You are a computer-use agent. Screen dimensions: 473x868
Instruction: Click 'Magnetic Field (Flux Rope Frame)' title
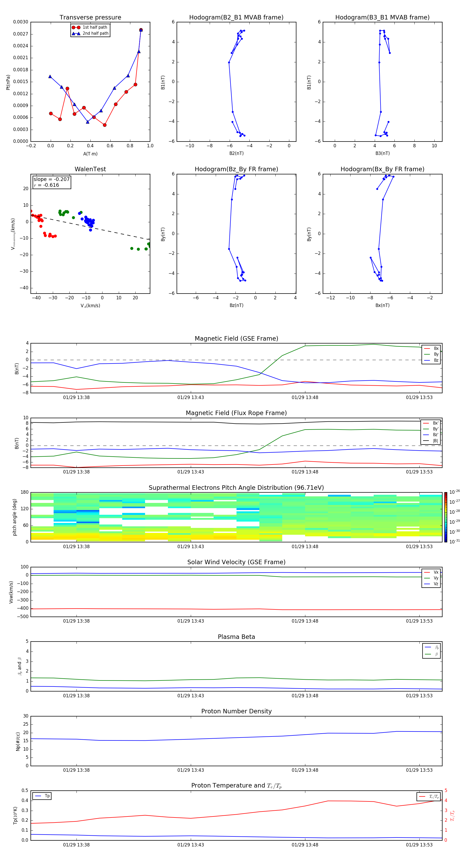coord(236,413)
